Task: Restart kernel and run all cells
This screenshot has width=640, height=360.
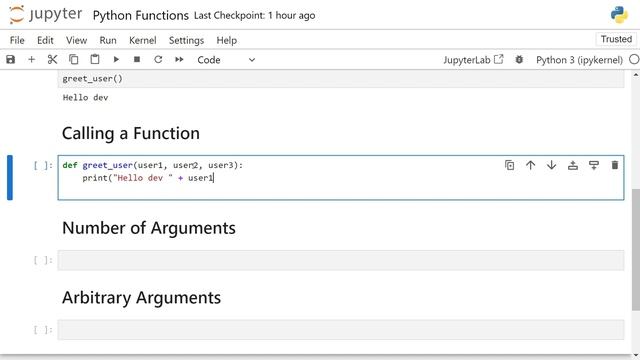Action: (x=179, y=60)
